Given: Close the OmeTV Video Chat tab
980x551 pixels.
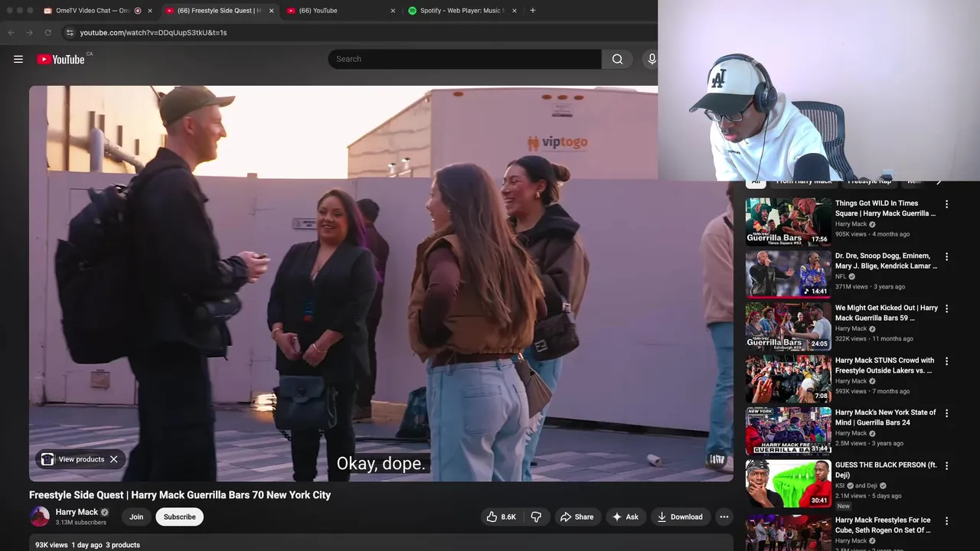Looking at the screenshot, I should click(150, 11).
